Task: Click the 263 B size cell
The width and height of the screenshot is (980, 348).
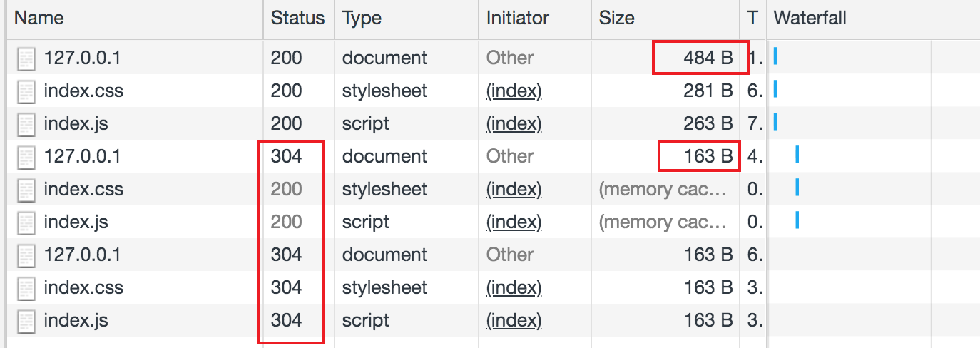Action: pyautogui.click(x=708, y=124)
